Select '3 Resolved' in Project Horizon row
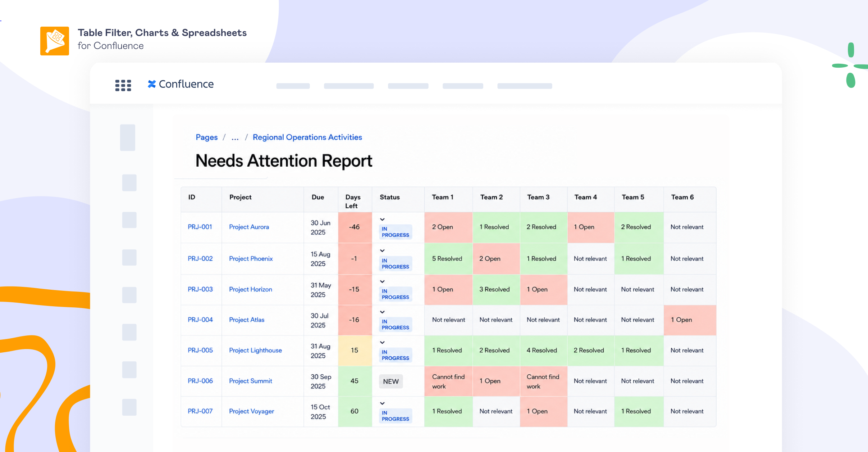The height and width of the screenshot is (452, 868). pyautogui.click(x=496, y=290)
